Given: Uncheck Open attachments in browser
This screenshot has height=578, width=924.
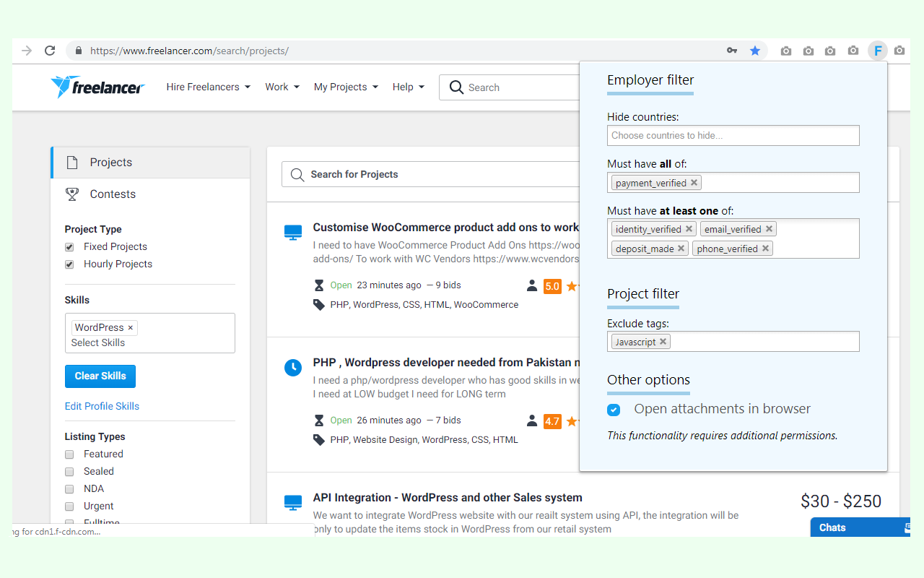Looking at the screenshot, I should [614, 410].
